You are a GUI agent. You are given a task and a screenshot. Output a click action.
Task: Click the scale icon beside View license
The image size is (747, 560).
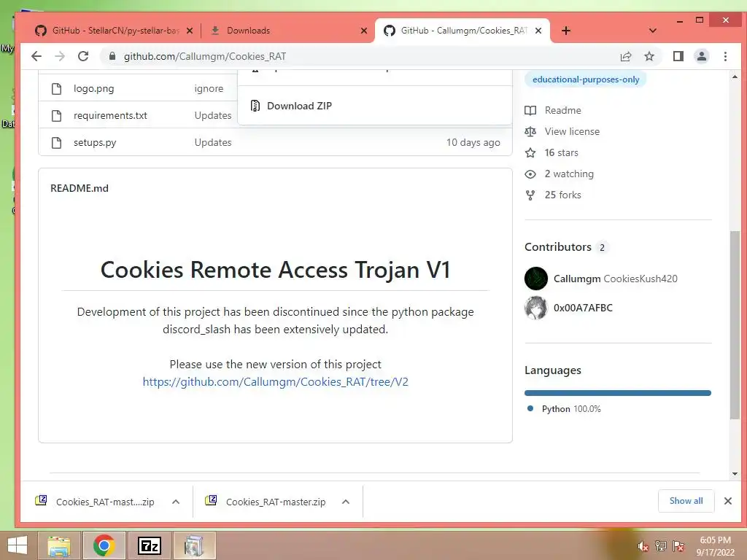[530, 131]
